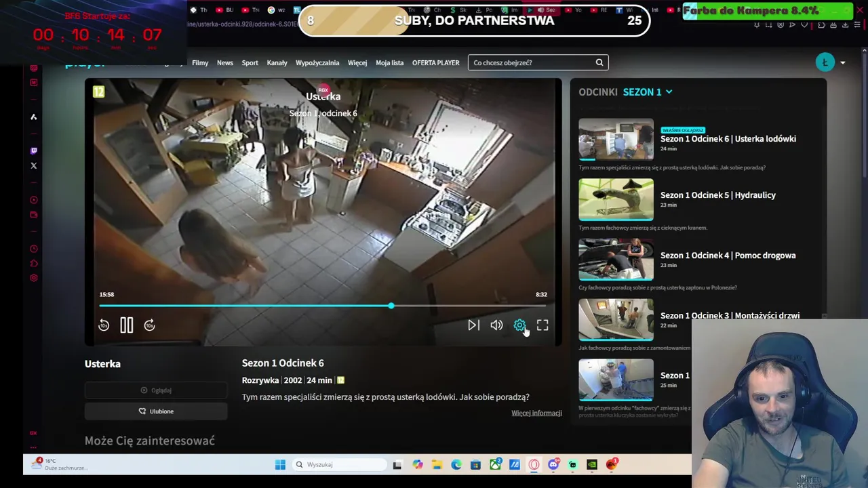This screenshot has height=488, width=868.
Task: Click the Usterka series title
Action: tap(102, 364)
